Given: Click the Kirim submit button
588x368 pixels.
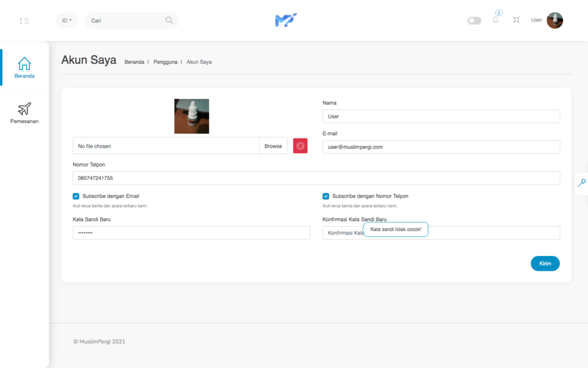Looking at the screenshot, I should click(545, 263).
